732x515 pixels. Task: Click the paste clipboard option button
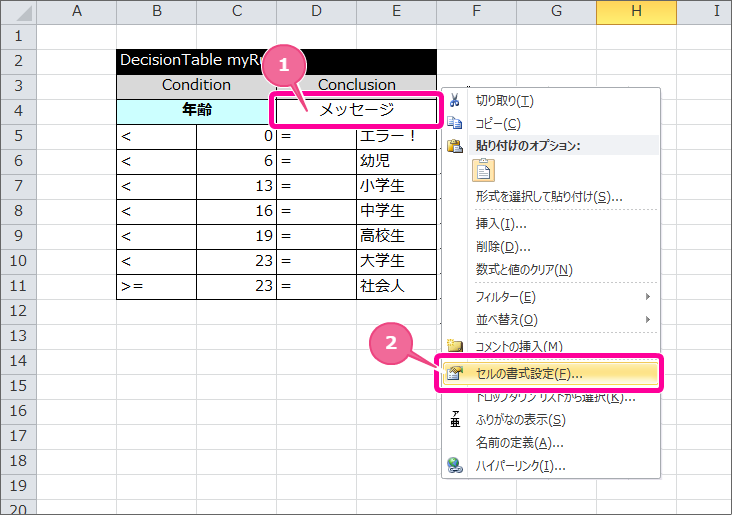483,170
